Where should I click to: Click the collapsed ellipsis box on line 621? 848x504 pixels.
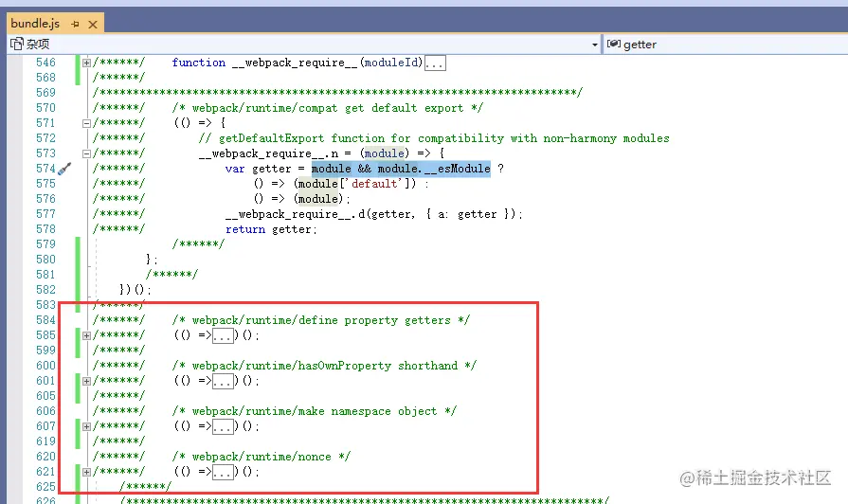[223, 472]
